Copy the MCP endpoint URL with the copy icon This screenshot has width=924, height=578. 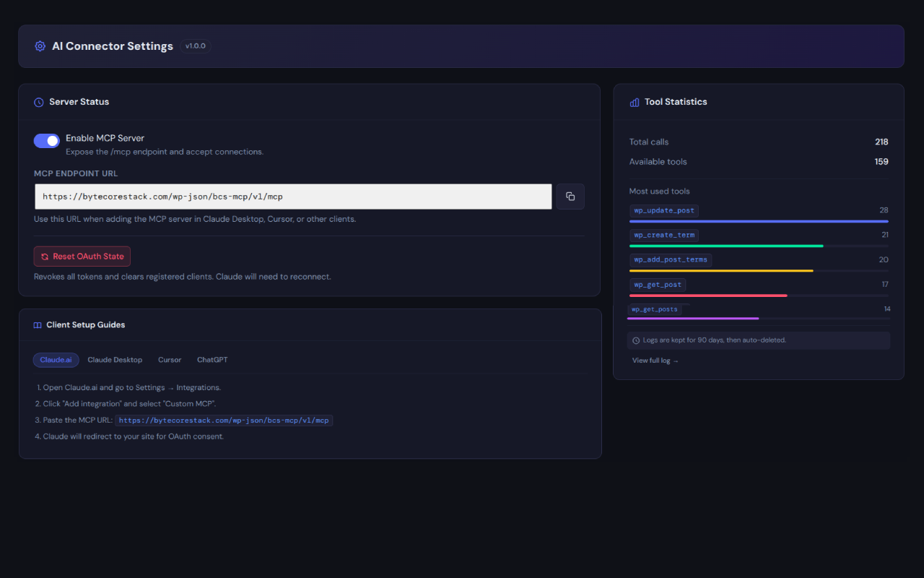coord(570,197)
